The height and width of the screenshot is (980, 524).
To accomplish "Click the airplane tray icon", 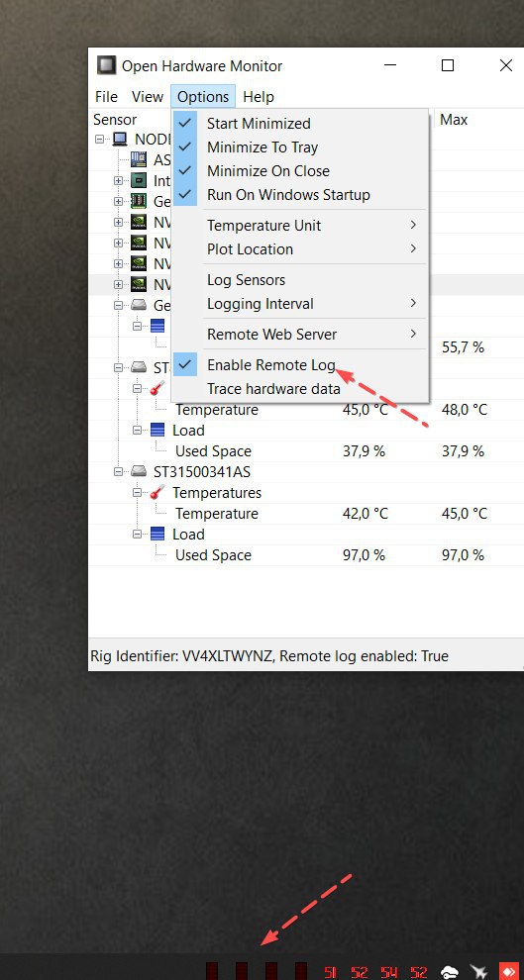I will coord(479,971).
